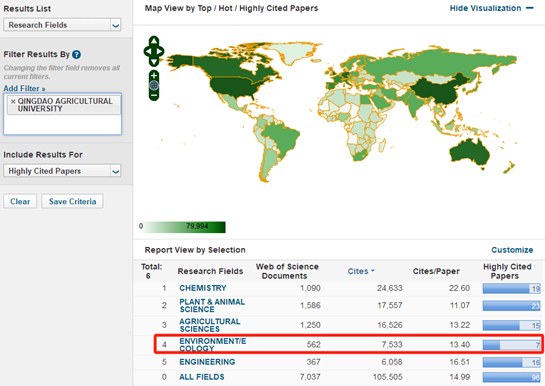Viewport: 545px width, 386px height.
Task: Remove the Qingdao Agricultural University filter
Action: (13, 101)
